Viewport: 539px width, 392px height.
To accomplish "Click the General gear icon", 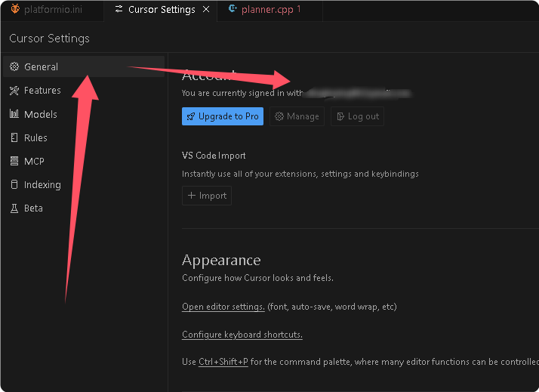I will pyautogui.click(x=14, y=66).
